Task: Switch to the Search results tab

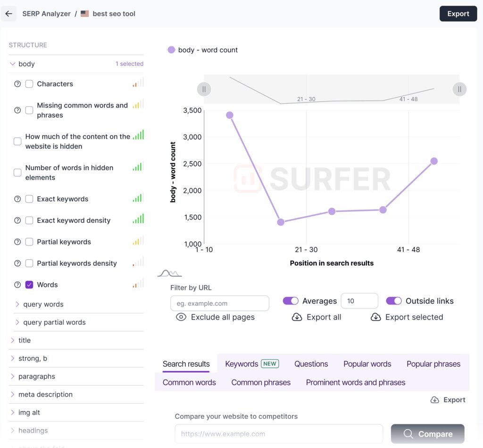Action: pyautogui.click(x=186, y=364)
